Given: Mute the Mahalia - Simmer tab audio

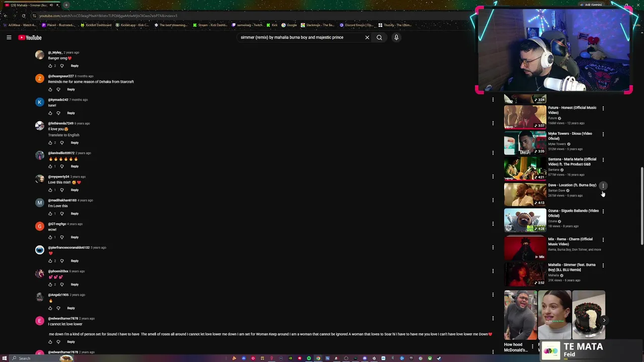Looking at the screenshot, I should click(x=51, y=5).
